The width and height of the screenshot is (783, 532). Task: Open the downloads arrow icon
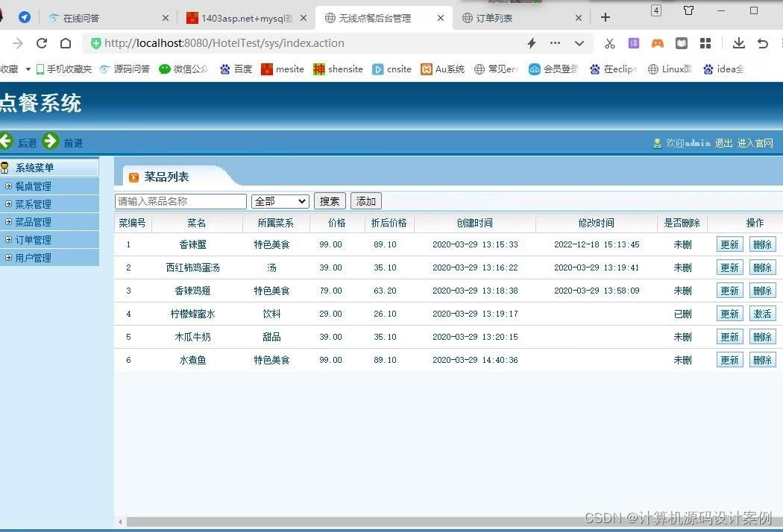738,43
